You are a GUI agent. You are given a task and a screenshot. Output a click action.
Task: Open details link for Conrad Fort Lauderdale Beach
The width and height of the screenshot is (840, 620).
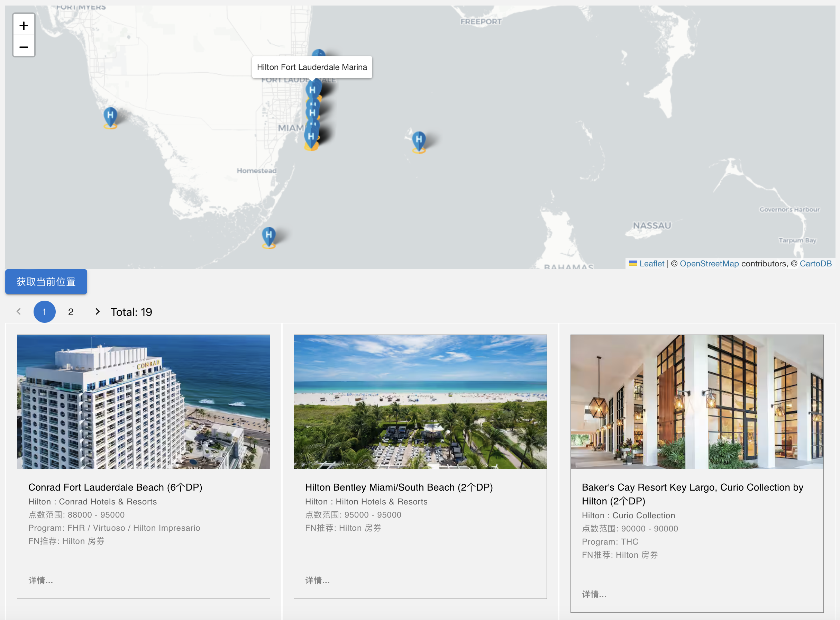(40, 580)
